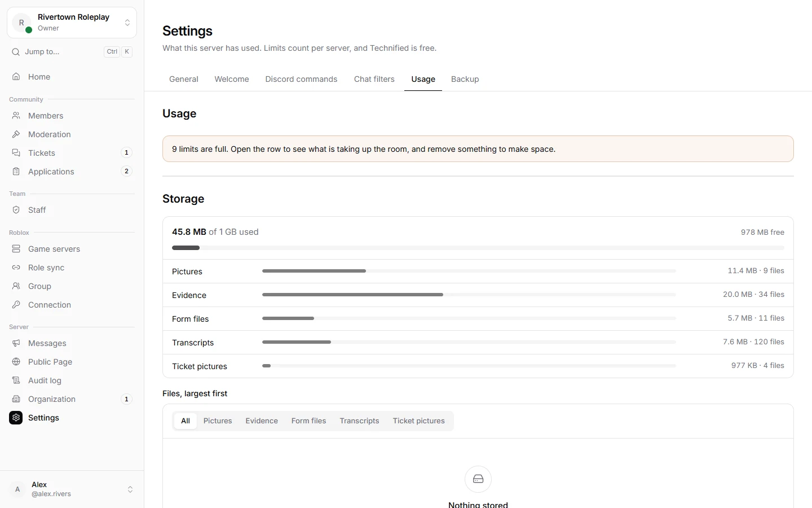Image resolution: width=812 pixels, height=508 pixels.
Task: Go to the Discord commands tab
Action: 301,79
